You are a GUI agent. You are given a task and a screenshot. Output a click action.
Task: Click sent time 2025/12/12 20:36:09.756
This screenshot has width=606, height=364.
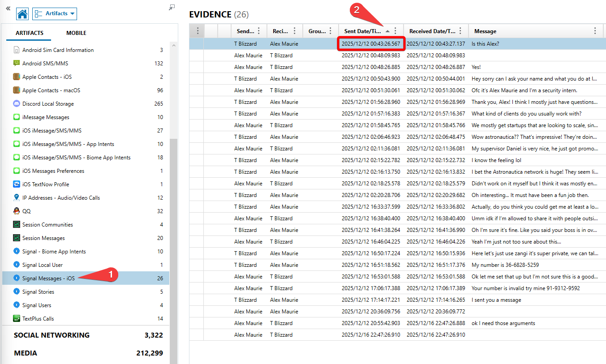(371, 312)
